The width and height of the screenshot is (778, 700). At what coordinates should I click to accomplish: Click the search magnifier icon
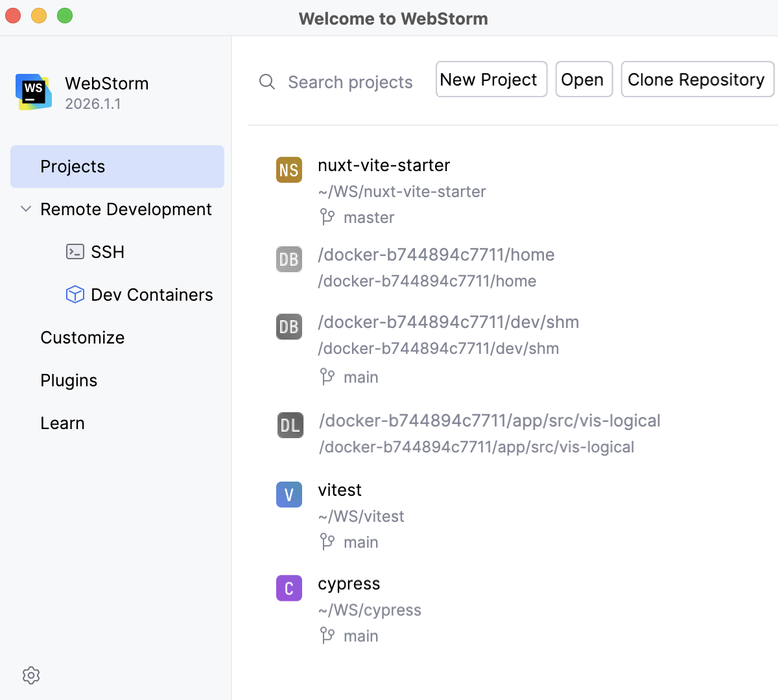tap(267, 82)
